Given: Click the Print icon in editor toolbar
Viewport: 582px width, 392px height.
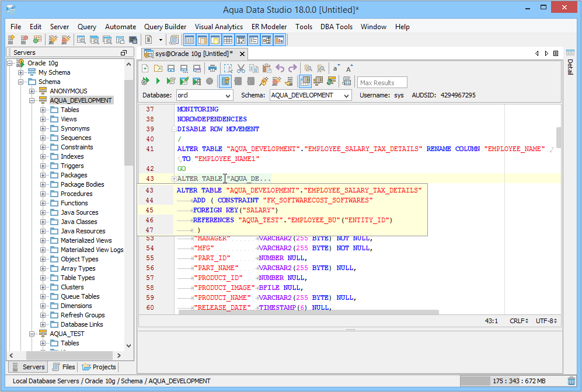Looking at the screenshot, I should 212,68.
